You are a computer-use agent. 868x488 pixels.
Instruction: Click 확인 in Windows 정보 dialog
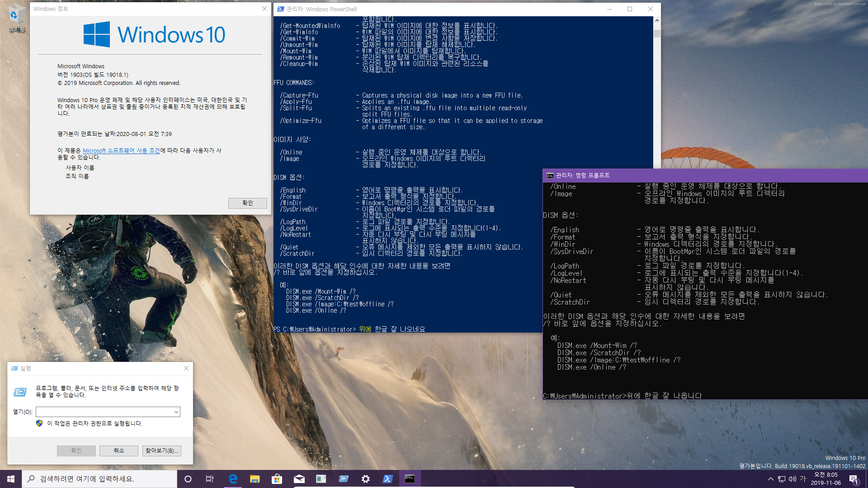point(247,203)
